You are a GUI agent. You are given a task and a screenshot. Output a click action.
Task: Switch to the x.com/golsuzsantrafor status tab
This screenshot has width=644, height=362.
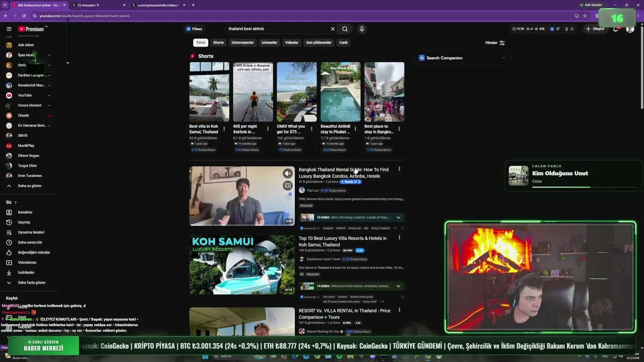(x=158, y=5)
